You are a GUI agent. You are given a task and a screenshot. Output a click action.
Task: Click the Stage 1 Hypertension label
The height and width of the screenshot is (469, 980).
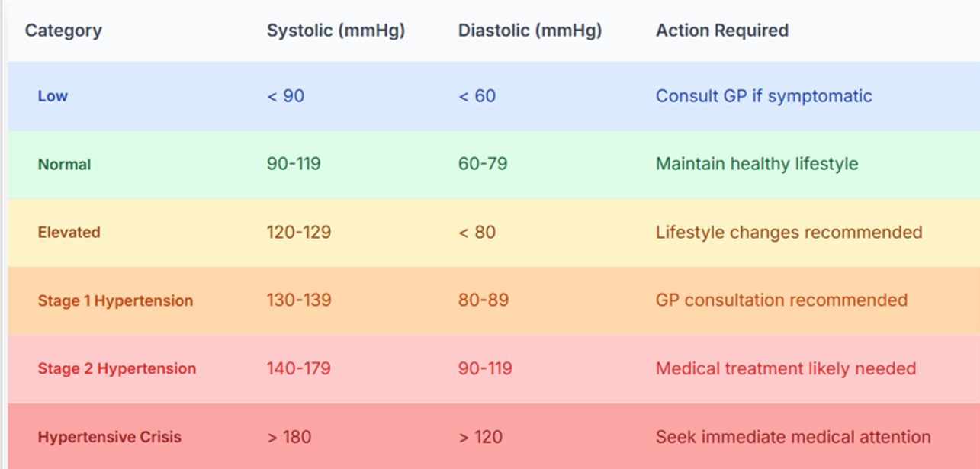[115, 300]
